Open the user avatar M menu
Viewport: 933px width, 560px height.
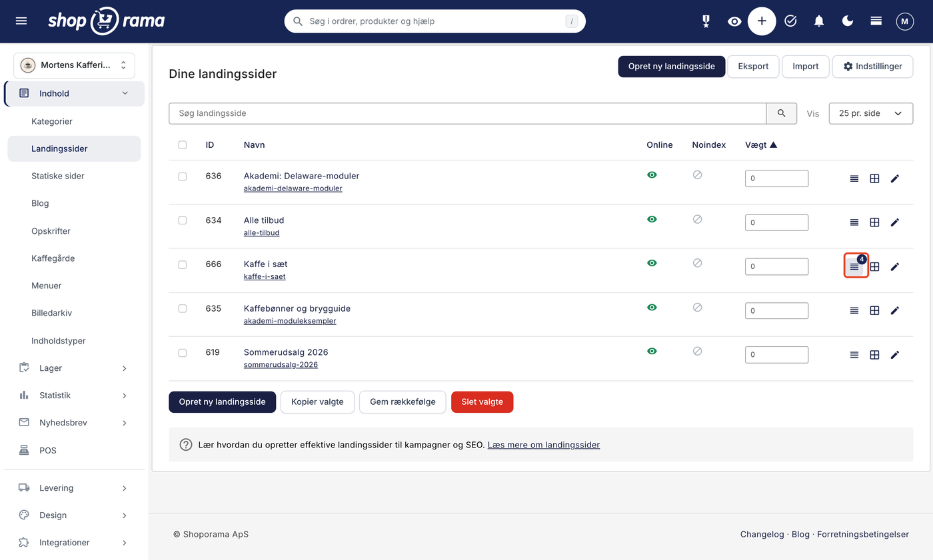coord(904,21)
